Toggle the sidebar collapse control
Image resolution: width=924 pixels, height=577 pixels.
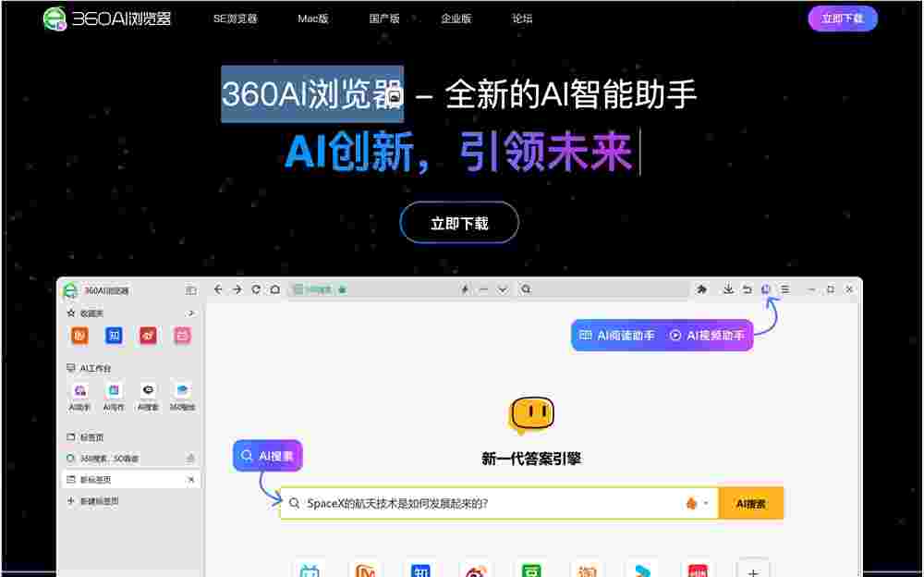(x=191, y=288)
